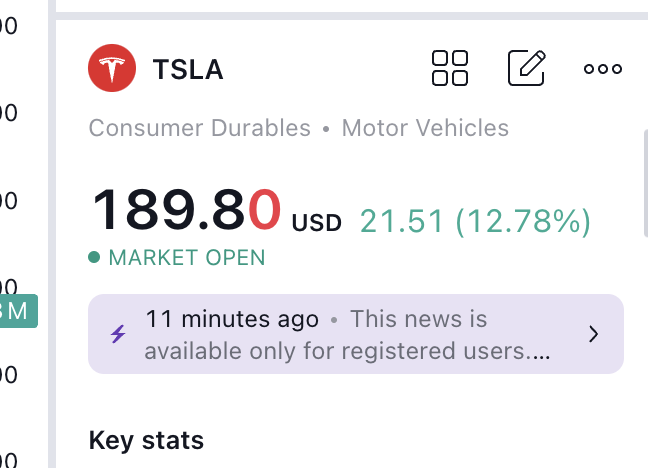Click the USD currency label
Screen dimensions: 648x468
[317, 223]
